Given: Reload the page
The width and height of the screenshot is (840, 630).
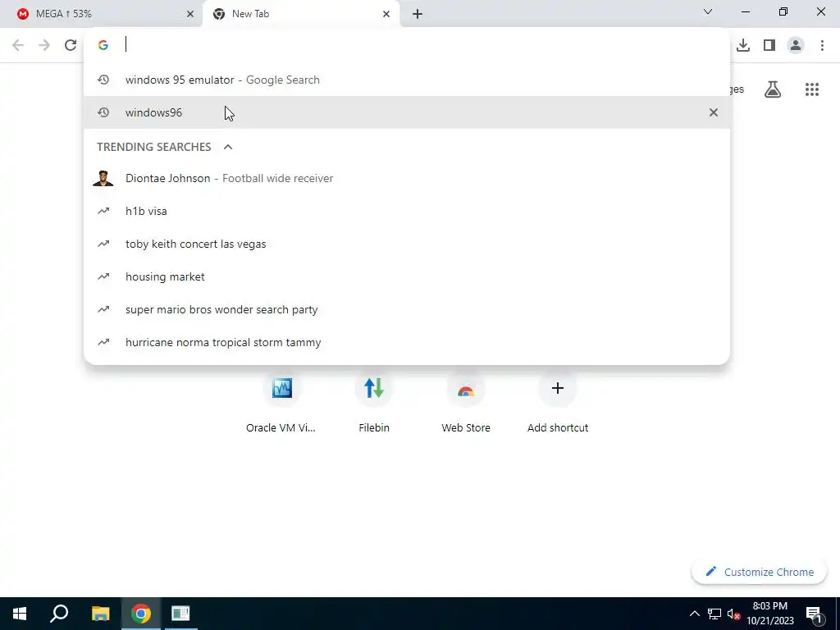Looking at the screenshot, I should (x=71, y=45).
